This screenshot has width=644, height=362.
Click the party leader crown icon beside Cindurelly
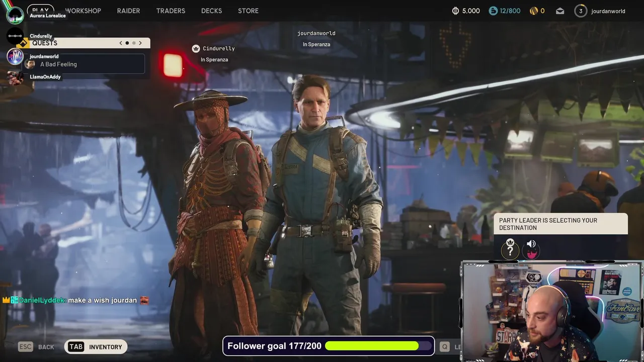click(x=196, y=48)
